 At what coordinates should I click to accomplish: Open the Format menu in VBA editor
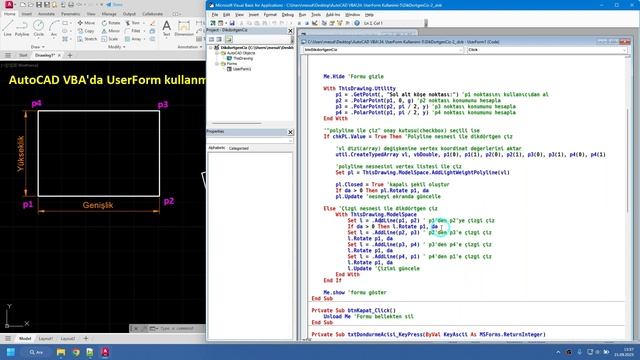270,15
